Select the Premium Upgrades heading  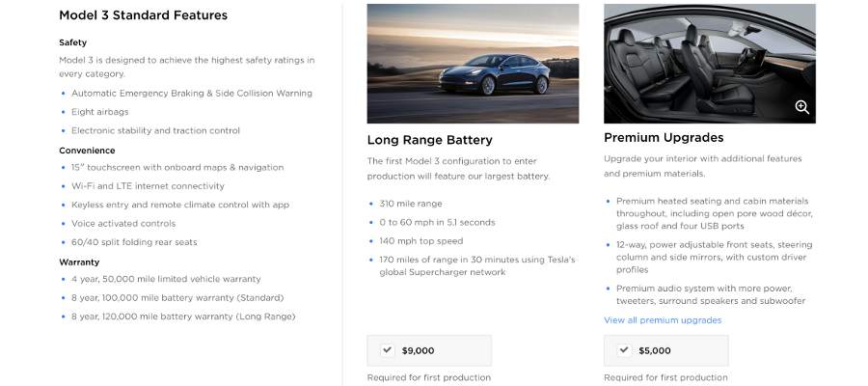click(x=664, y=137)
